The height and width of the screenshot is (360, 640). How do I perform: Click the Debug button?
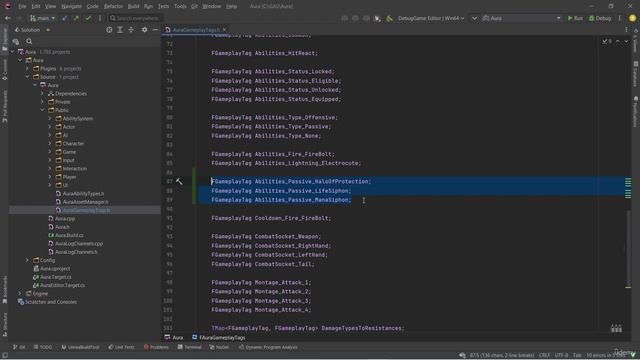coord(600,18)
